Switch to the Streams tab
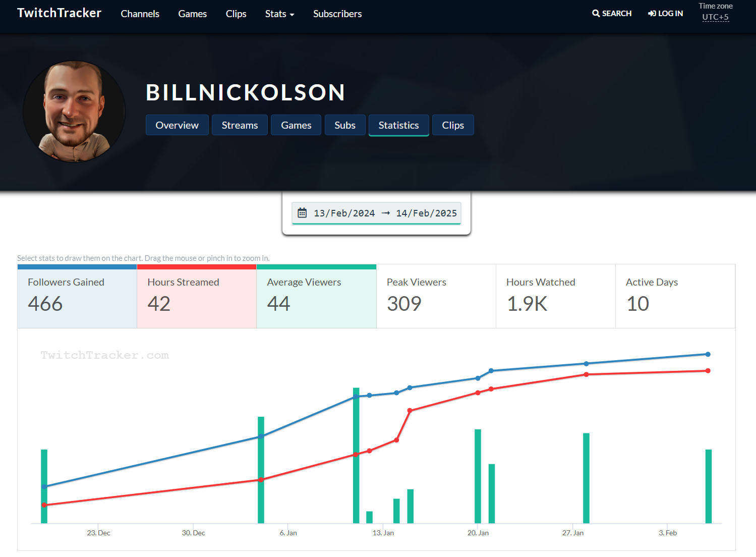Viewport: 756px width, 557px height. pos(240,125)
